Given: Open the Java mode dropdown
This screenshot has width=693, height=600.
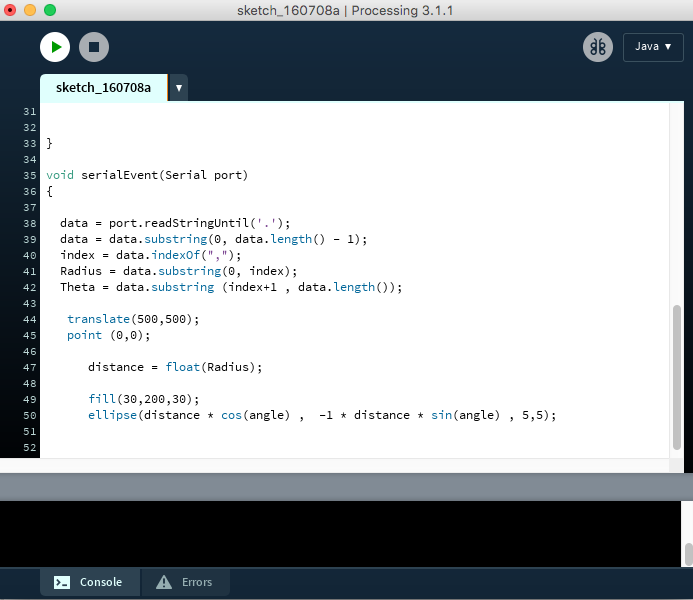Looking at the screenshot, I should click(653, 47).
